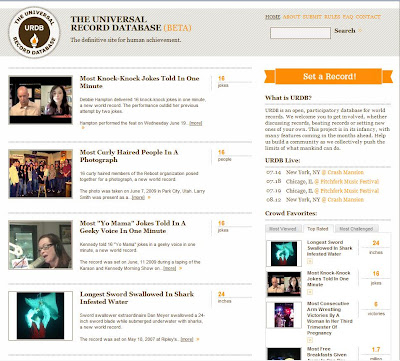Open sidebar Most Consecutive Arm Wrestling link
The width and height of the screenshot is (400, 361).
coord(329,318)
